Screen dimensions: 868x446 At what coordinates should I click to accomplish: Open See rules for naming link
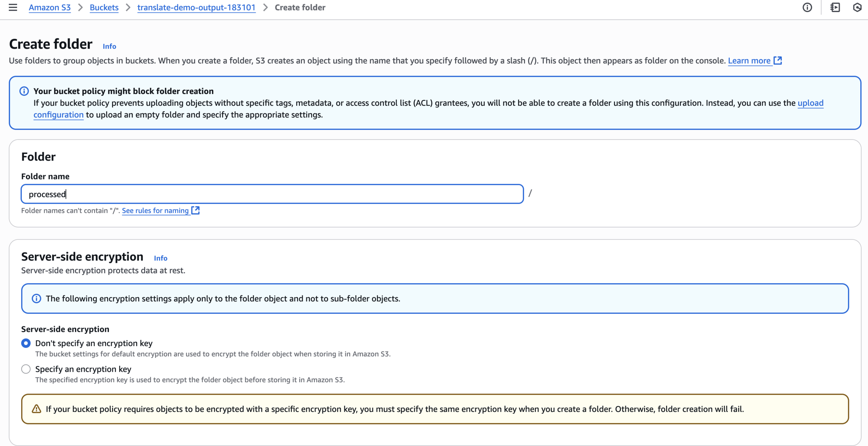point(155,211)
